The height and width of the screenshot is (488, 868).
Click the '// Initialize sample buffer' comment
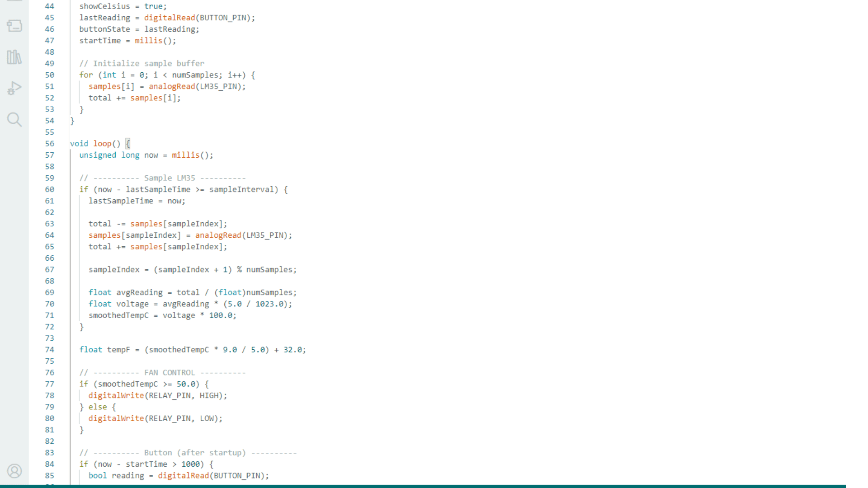coord(142,64)
